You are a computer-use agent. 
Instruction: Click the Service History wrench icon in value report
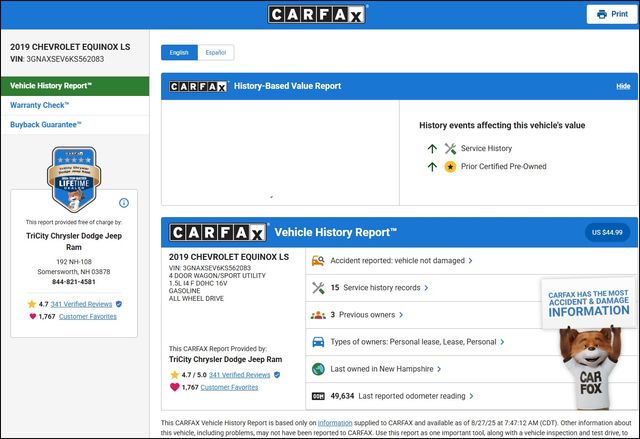click(x=450, y=149)
